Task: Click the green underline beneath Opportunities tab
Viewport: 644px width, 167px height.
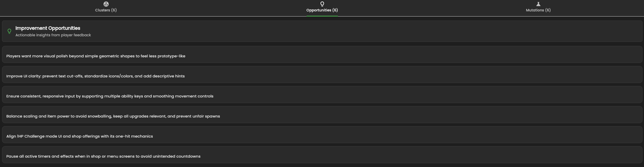Action: (x=322, y=16)
